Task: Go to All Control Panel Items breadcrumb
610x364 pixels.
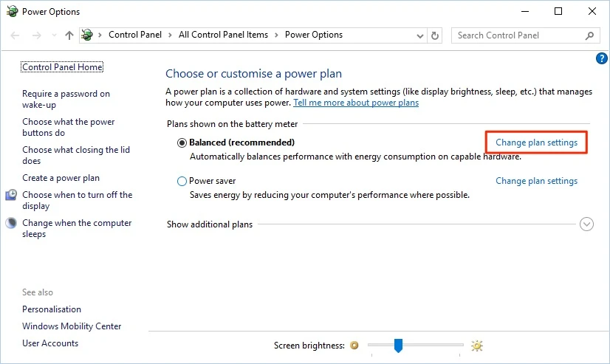Action: click(x=224, y=35)
